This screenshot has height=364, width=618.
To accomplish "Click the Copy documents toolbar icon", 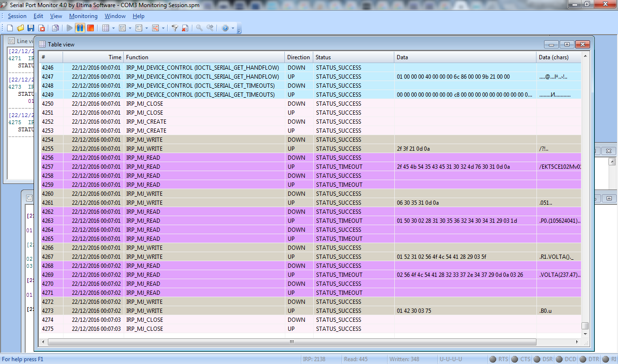I will 55,28.
